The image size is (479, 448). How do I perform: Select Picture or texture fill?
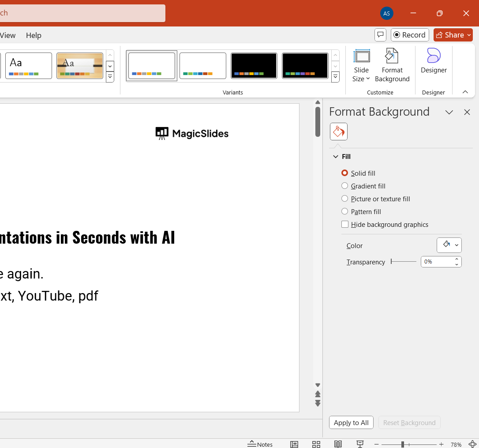345,199
